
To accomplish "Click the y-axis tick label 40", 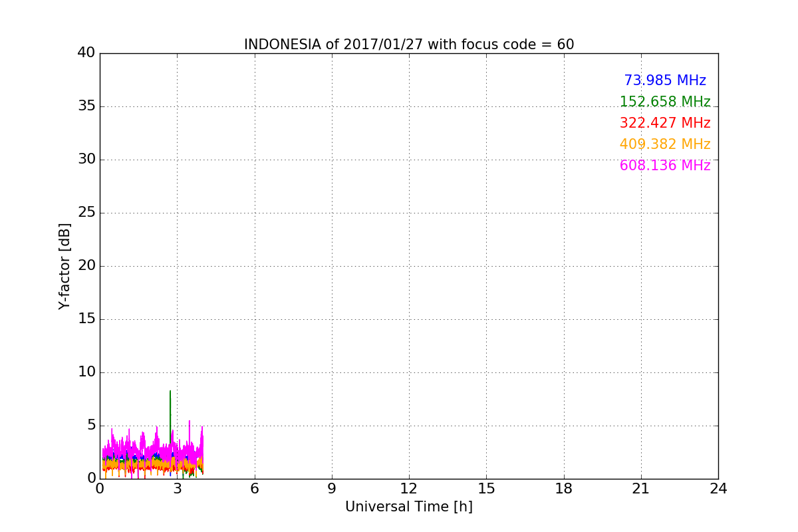I will (x=86, y=53).
